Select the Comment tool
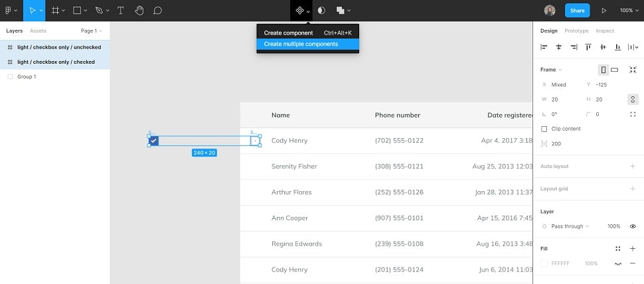Image resolution: width=644 pixels, height=284 pixels. pyautogui.click(x=158, y=11)
